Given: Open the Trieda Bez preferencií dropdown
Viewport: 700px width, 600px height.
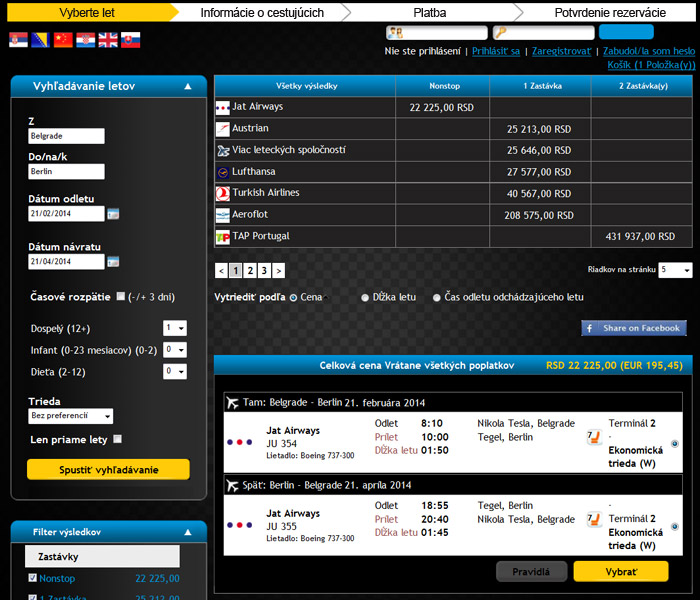Looking at the screenshot, I should tap(71, 416).
